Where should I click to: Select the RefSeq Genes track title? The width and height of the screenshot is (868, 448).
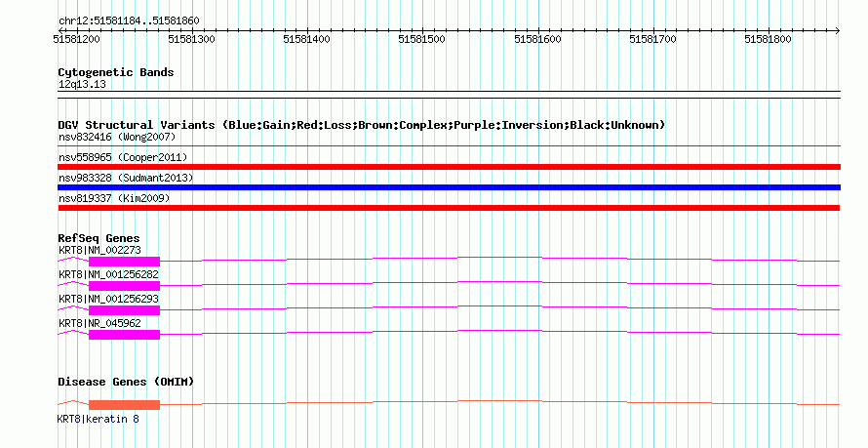tap(99, 239)
